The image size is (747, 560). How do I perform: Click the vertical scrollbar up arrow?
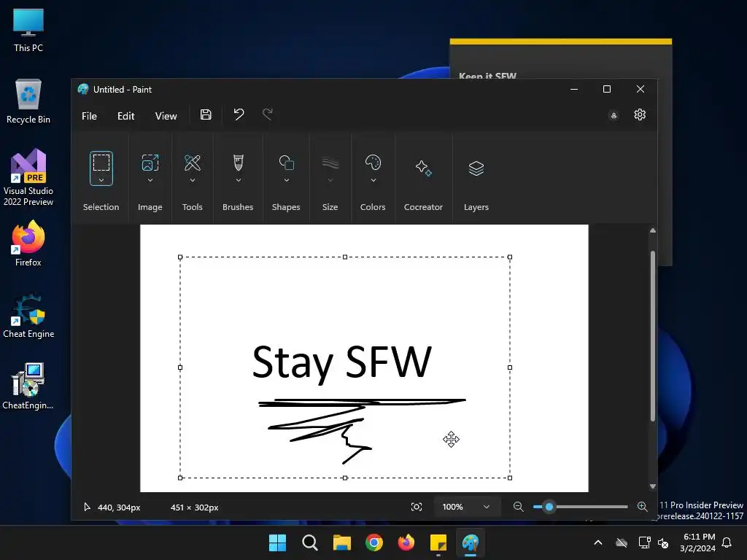[x=653, y=230]
